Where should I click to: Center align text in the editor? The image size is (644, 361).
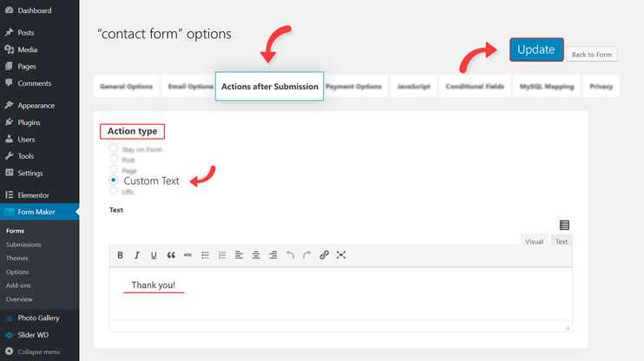coord(256,255)
